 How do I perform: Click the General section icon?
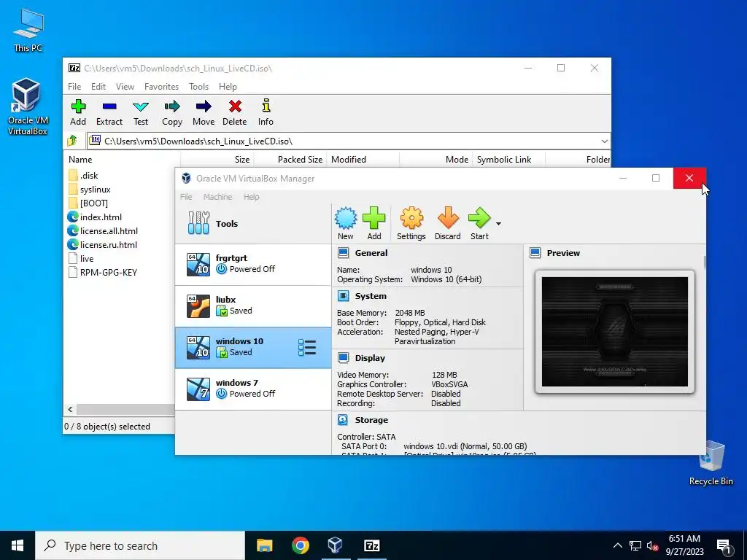(343, 253)
